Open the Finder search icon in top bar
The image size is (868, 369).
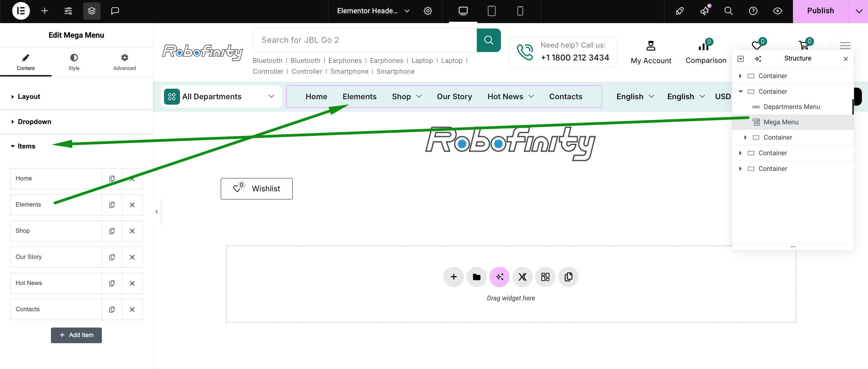pyautogui.click(x=728, y=11)
